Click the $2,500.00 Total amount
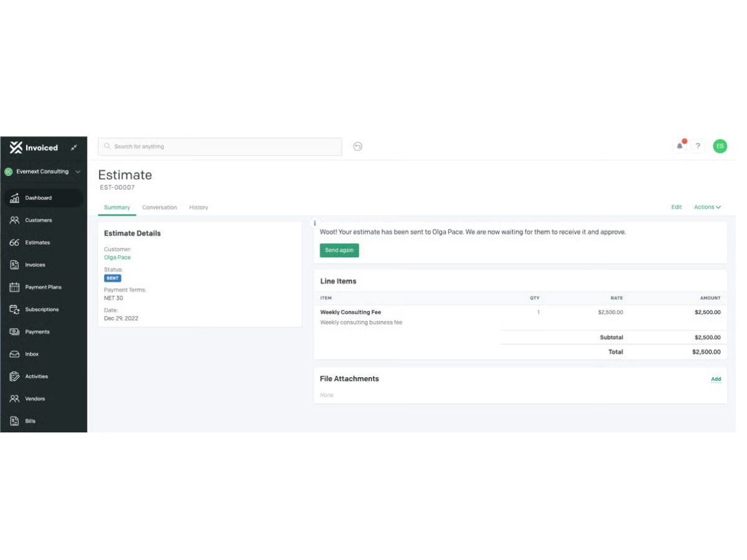This screenshot has height=560, width=747. 706,352
